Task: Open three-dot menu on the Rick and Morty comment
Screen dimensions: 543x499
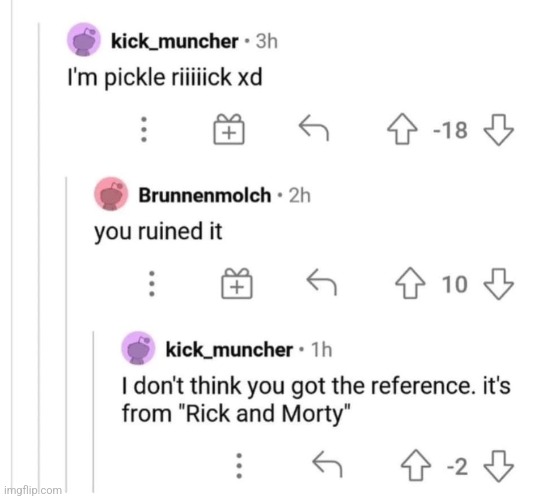Action: tap(239, 466)
